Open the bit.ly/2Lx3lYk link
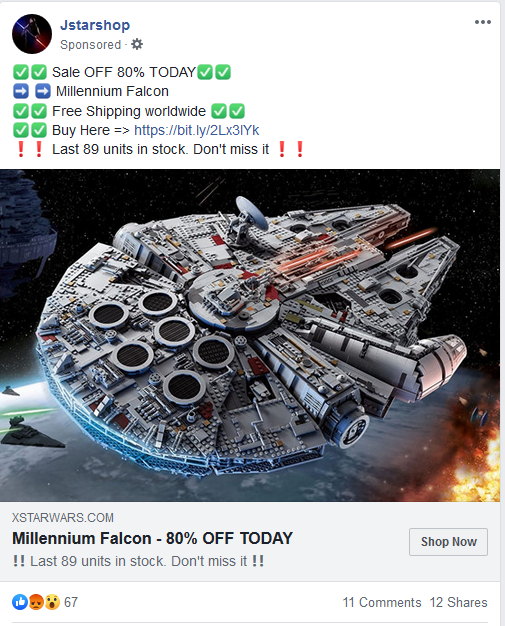Viewport: 505px width, 626px height. (196, 130)
